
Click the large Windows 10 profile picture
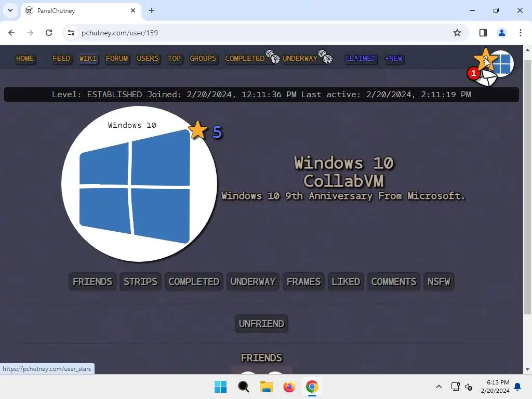[139, 184]
